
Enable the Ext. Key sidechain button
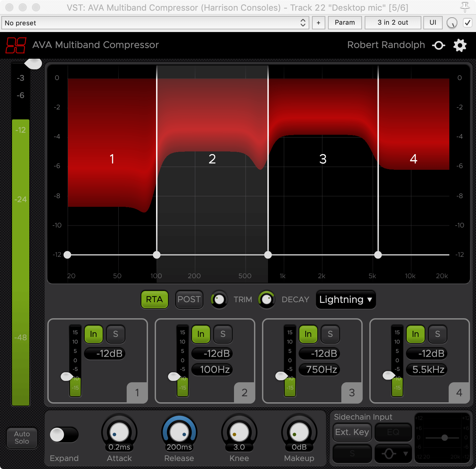point(352,432)
